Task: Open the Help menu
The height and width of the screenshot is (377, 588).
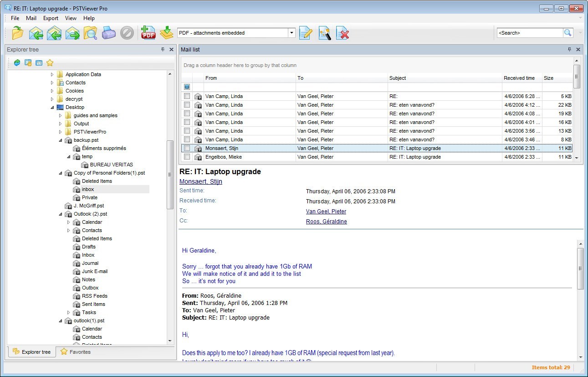Action: pyautogui.click(x=89, y=18)
